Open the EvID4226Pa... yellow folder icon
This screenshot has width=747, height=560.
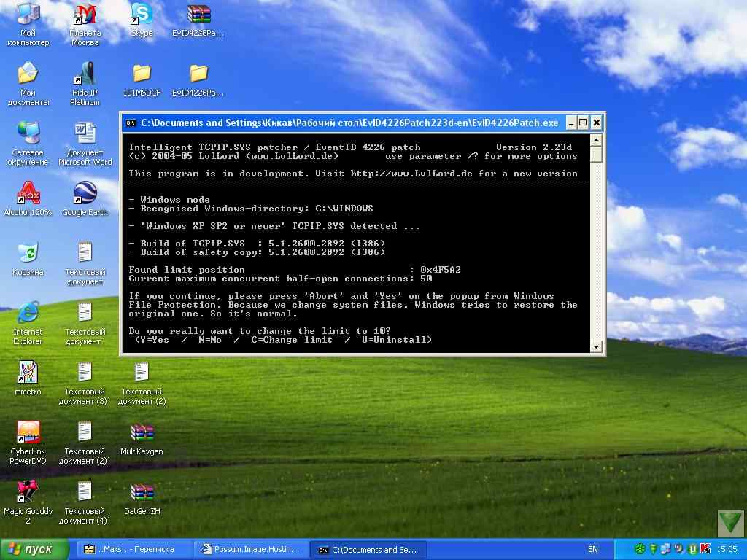pyautogui.click(x=198, y=80)
